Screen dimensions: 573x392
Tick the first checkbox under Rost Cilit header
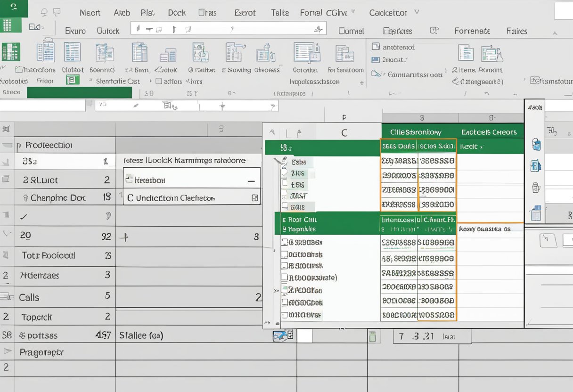284,243
